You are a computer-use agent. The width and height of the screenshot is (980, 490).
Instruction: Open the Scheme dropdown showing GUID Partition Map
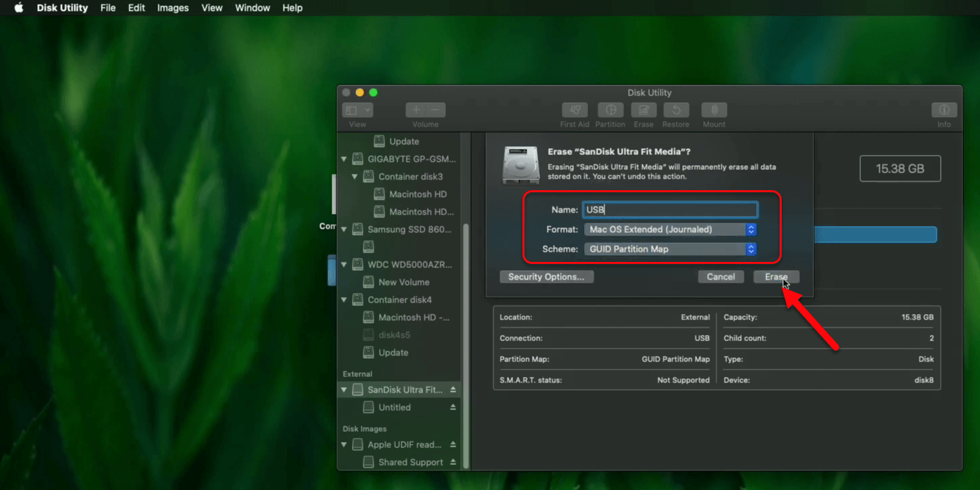670,249
